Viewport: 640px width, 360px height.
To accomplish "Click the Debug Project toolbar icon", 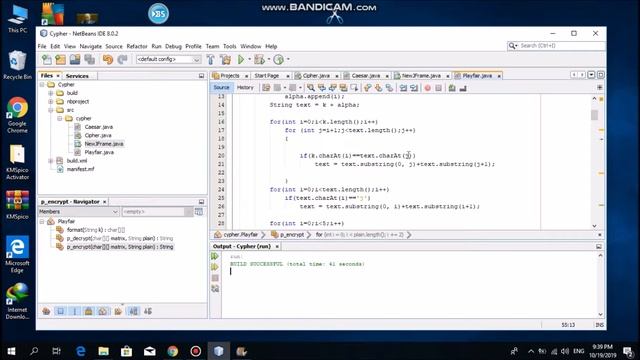I will [259, 60].
